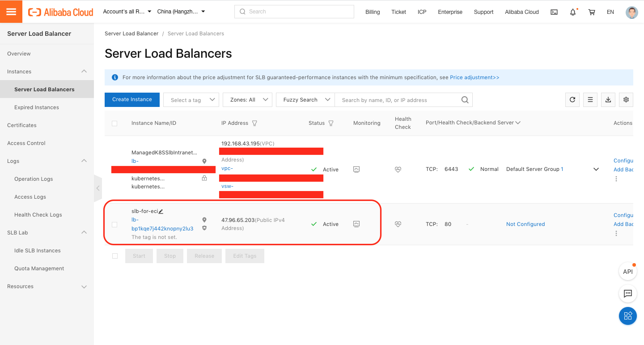This screenshot has width=644, height=345.
Task: Open the Fuzzy Search type dropdown
Action: click(x=305, y=100)
